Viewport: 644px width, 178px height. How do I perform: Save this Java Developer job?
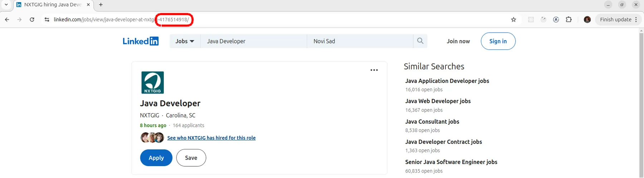pos(191,158)
